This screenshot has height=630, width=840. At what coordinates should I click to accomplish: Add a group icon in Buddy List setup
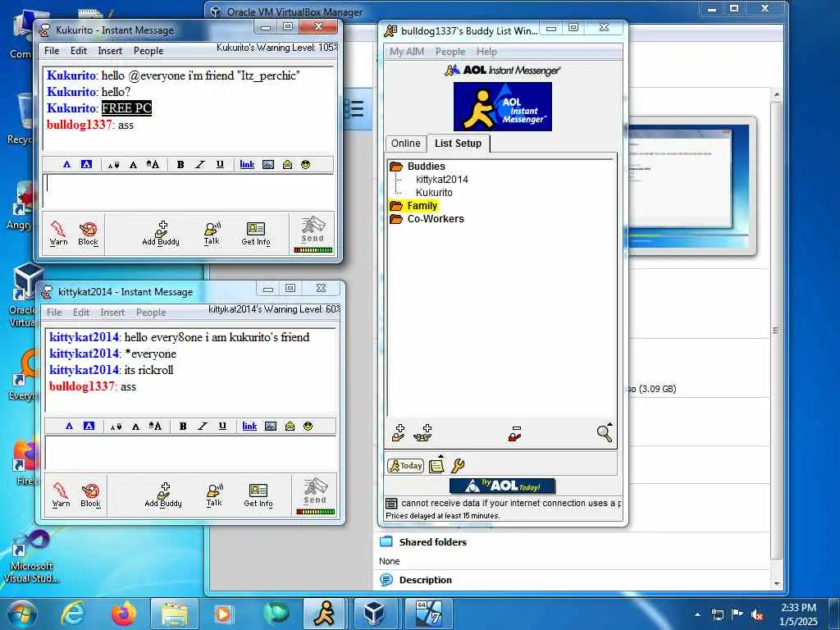422,433
